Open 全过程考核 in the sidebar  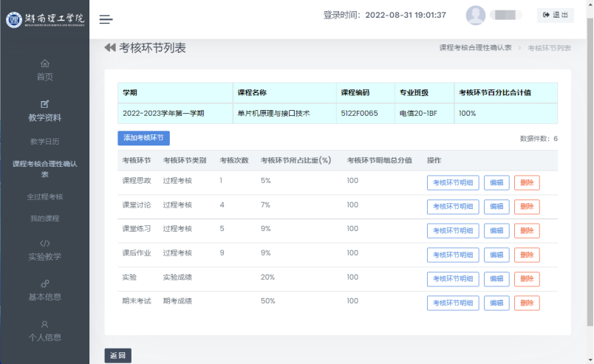coord(45,197)
